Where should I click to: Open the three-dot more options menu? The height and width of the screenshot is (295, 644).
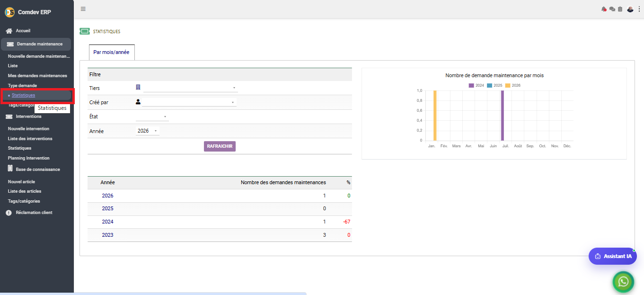[x=639, y=9]
